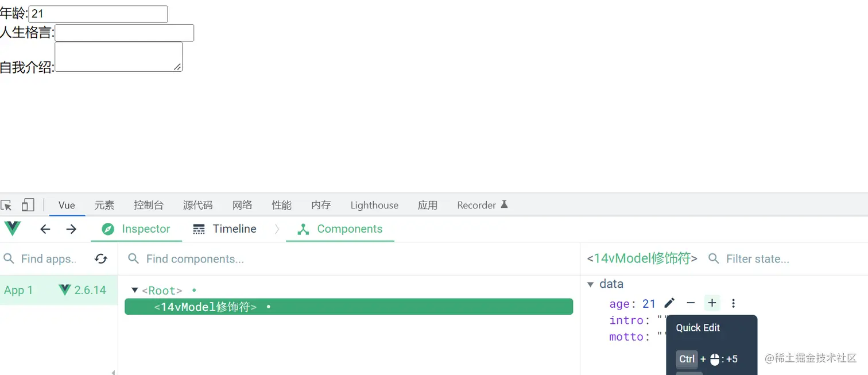868x375 pixels.
Task: Switch to the Lighthouse tab
Action: pos(374,205)
